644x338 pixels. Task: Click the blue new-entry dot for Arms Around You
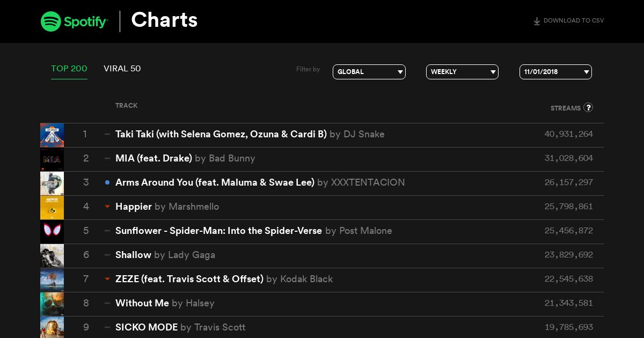point(107,182)
